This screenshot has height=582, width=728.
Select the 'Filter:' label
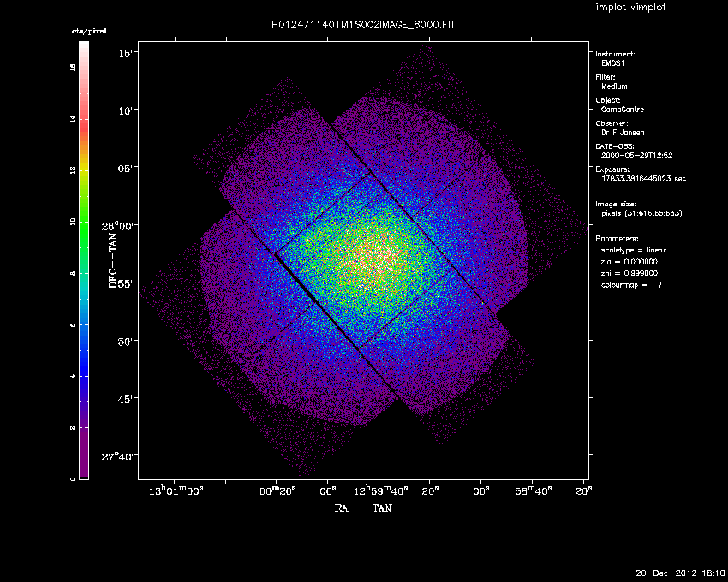click(606, 77)
